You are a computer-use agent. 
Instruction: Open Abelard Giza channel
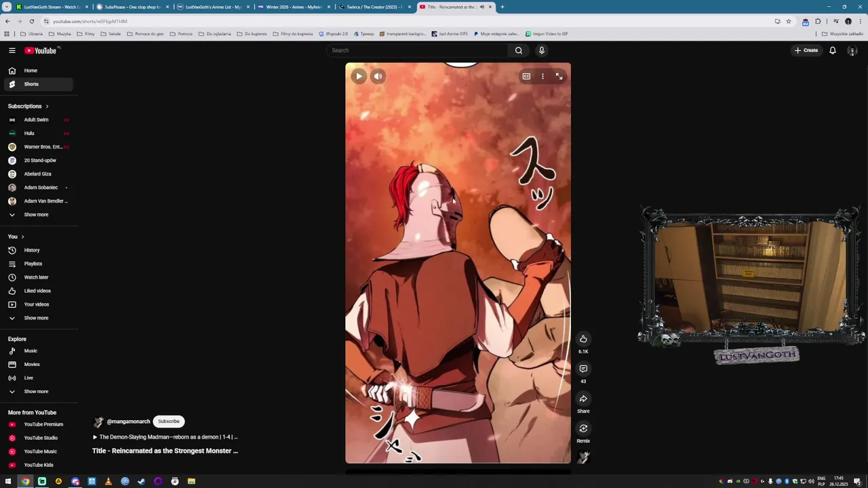point(39,174)
